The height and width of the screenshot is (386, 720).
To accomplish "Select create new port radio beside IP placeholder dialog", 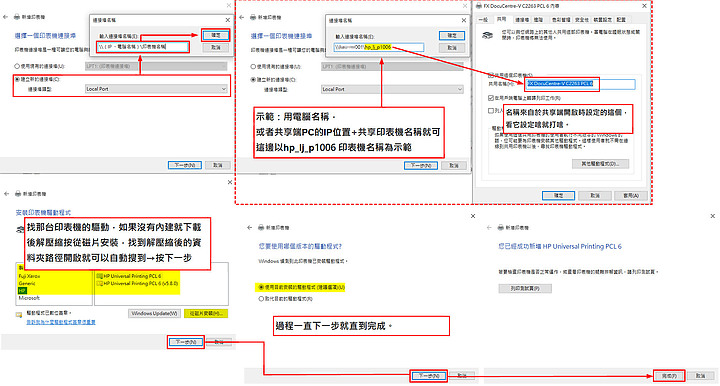I will (17, 79).
